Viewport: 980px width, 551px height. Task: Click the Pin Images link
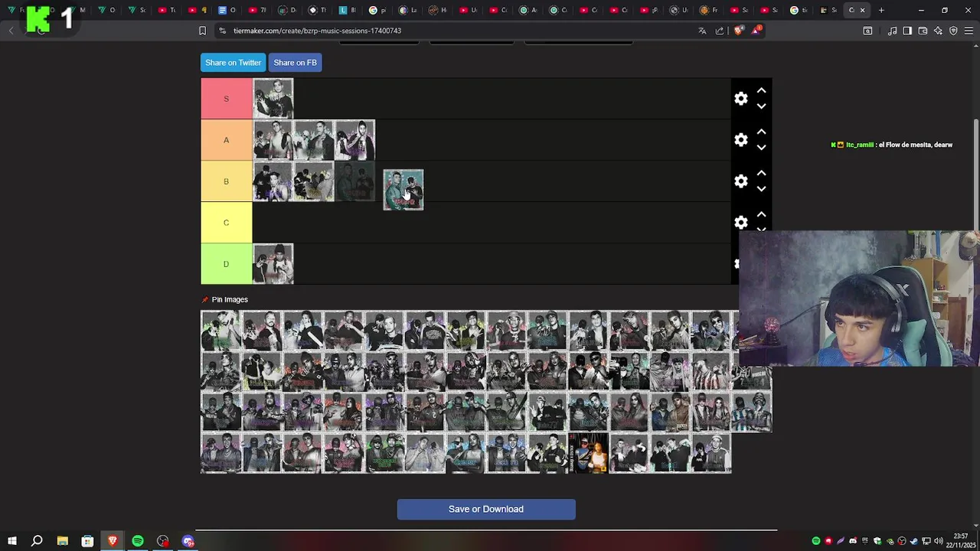click(230, 299)
